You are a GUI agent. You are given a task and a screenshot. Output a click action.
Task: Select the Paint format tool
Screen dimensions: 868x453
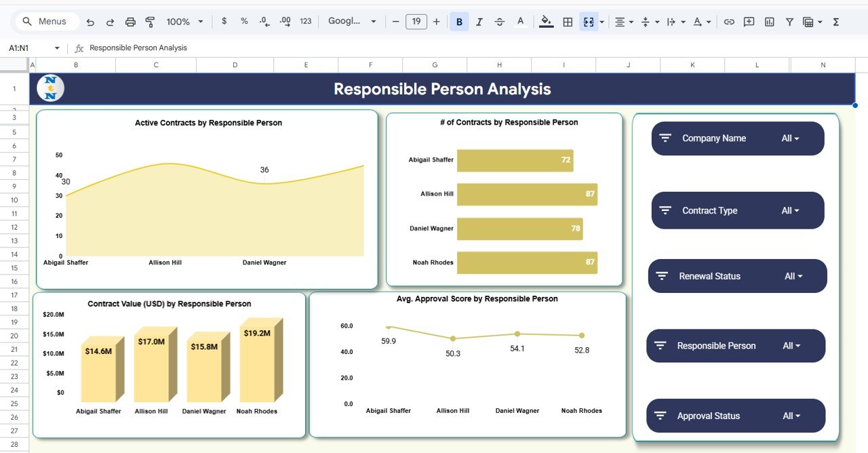point(150,21)
